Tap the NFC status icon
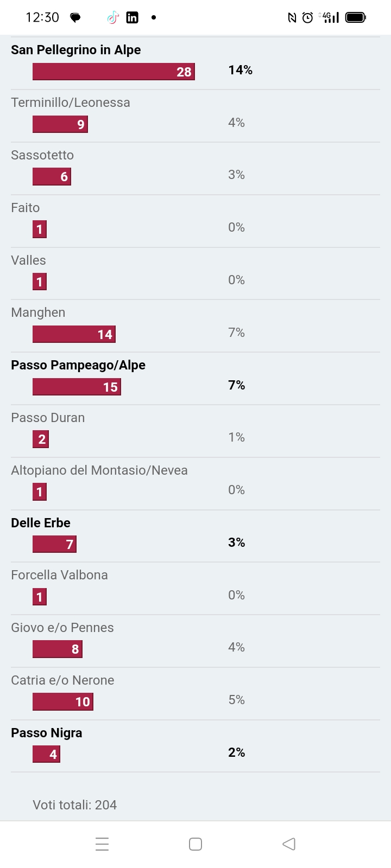391x868 pixels. pos(292,18)
